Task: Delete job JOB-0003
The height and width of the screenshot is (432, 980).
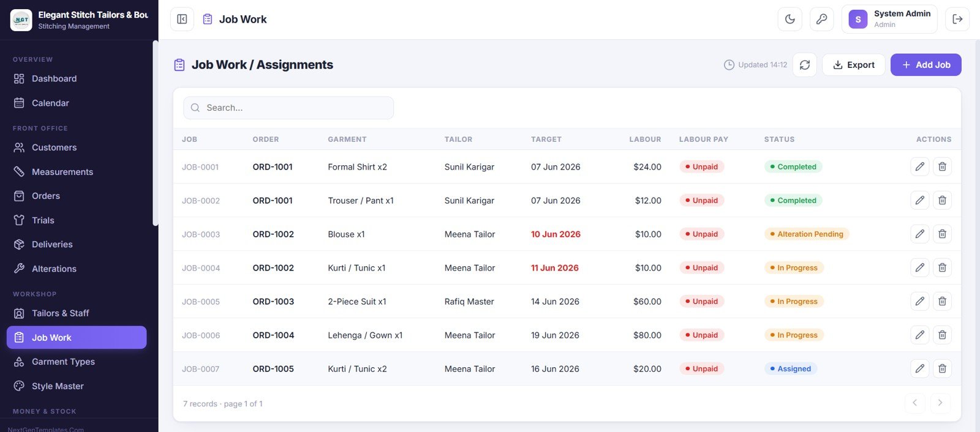Action: click(x=942, y=234)
